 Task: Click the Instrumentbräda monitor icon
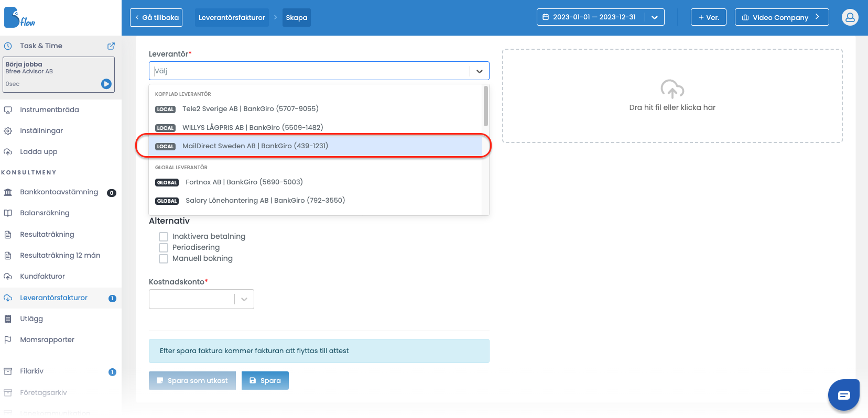pos(8,110)
